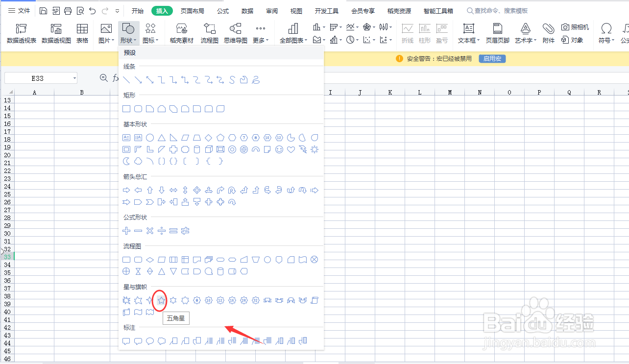Choose the rectangular callout shape

pos(126,340)
